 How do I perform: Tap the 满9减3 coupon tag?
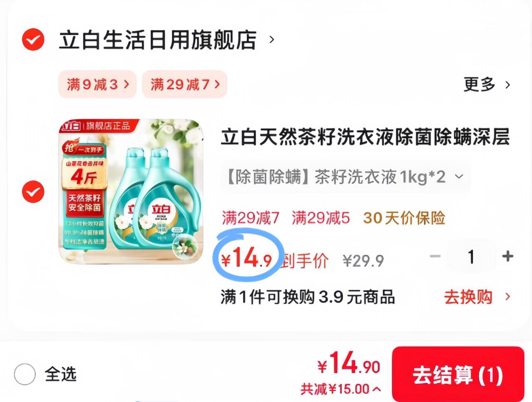(97, 84)
